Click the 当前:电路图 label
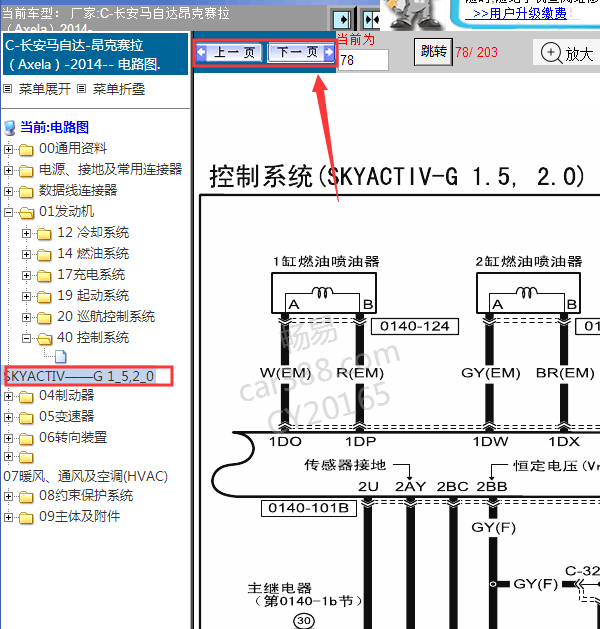This screenshot has width=600, height=629. click(55, 128)
